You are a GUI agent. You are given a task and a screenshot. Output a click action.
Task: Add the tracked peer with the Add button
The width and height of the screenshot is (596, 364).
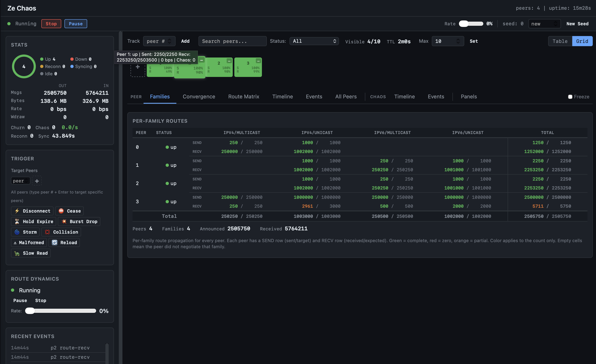coord(185,41)
